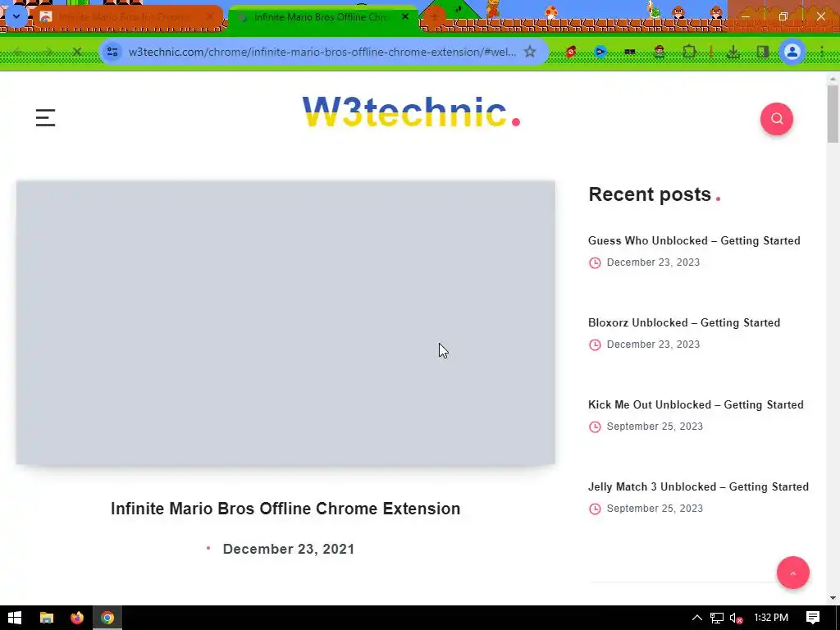Click the scrollbar up arrow
The height and width of the screenshot is (630, 840).
pyautogui.click(x=833, y=78)
